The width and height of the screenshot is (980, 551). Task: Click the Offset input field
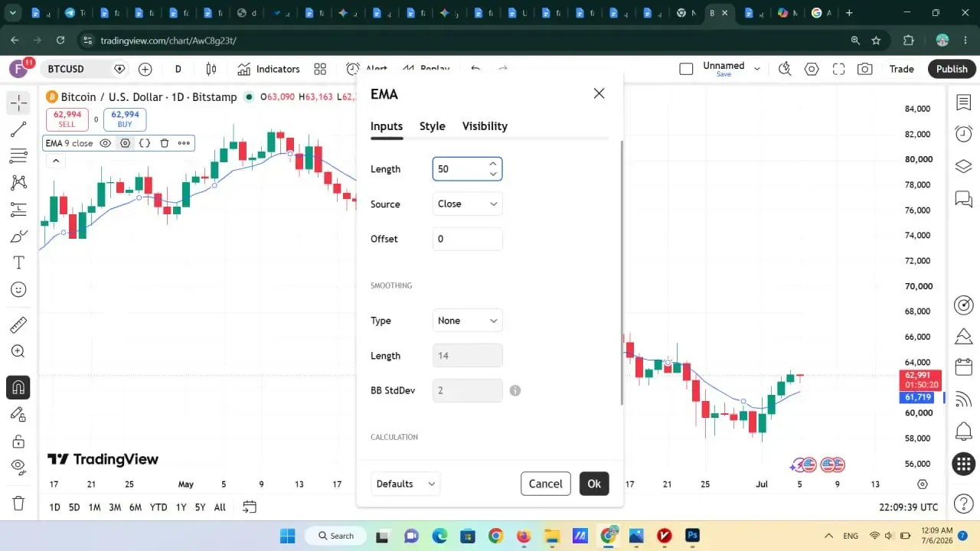[468, 239]
